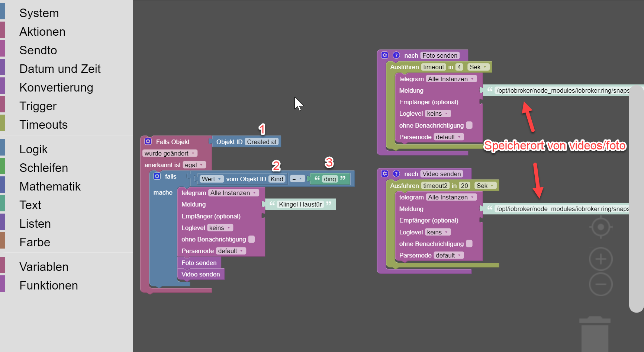
Task: Select the Foto senden call block
Action: 199,263
